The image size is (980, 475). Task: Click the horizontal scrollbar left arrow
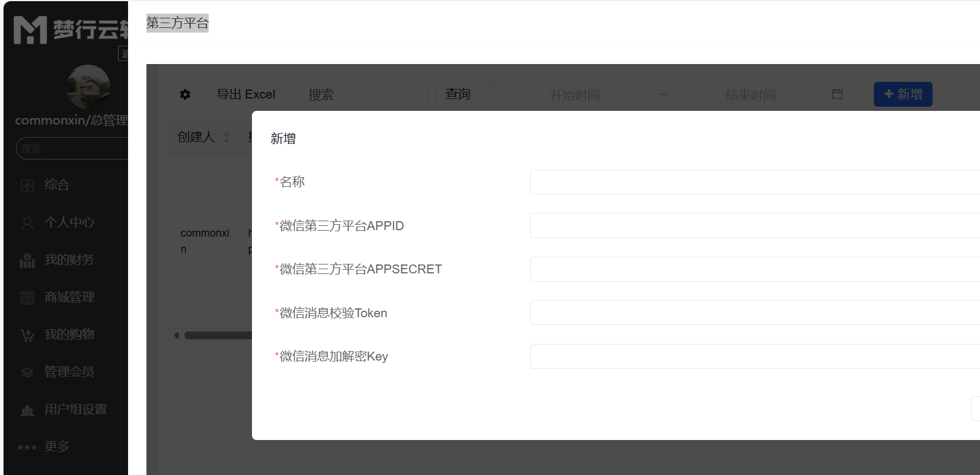point(176,336)
